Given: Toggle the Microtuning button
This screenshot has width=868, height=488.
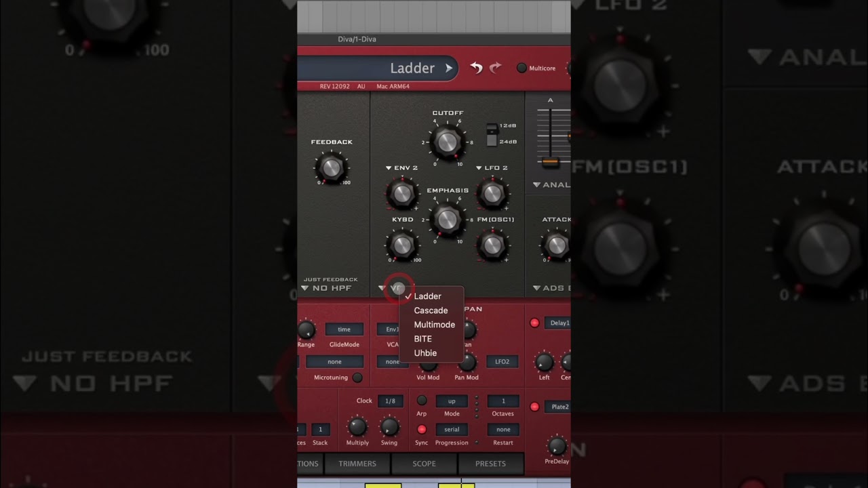Looking at the screenshot, I should 357,378.
